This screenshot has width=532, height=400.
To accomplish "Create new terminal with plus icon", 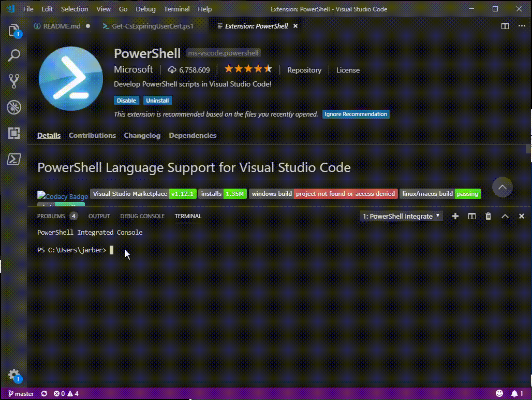I will click(x=455, y=216).
